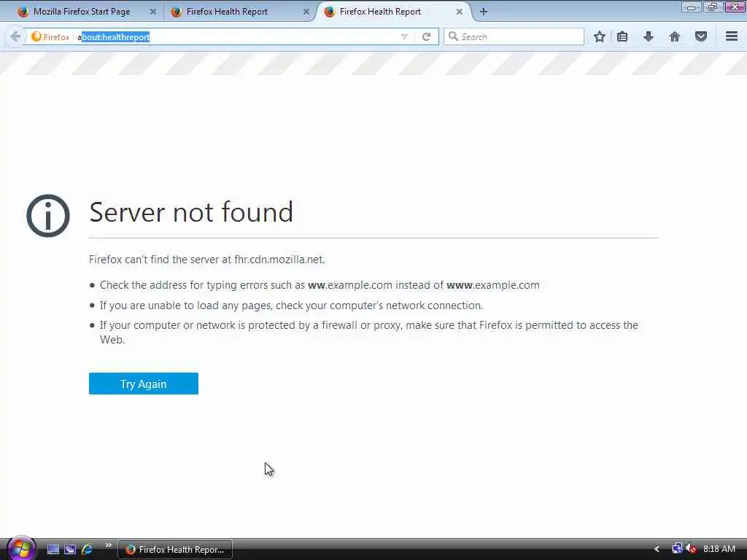Image resolution: width=747 pixels, height=560 pixels.
Task: Minimize the Firefox window
Action: tap(692, 7)
